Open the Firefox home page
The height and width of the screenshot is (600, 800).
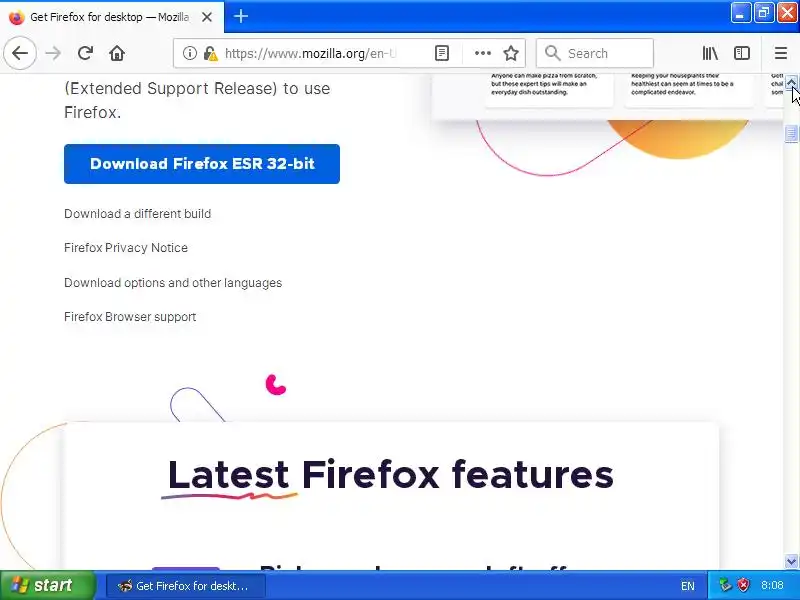(117, 53)
